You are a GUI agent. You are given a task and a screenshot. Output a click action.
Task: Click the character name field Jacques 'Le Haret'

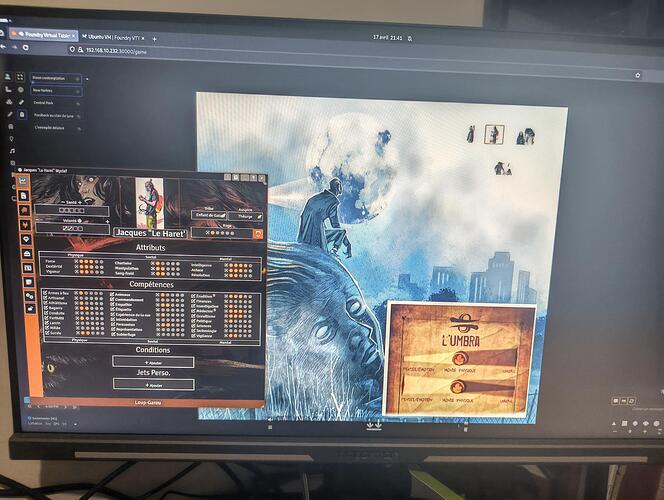click(150, 233)
